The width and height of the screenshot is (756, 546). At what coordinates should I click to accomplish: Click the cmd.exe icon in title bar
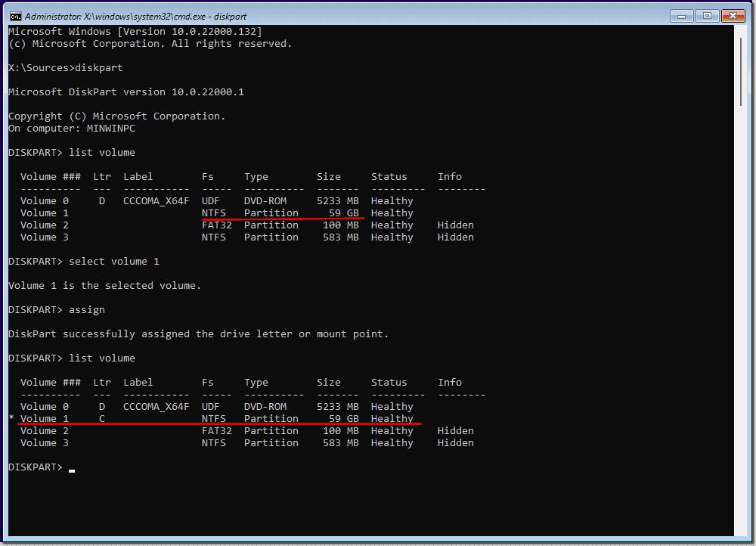click(x=15, y=17)
